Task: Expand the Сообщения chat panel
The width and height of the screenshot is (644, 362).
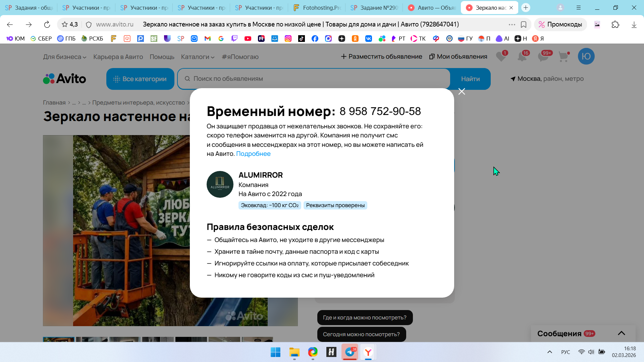Action: coord(621,333)
